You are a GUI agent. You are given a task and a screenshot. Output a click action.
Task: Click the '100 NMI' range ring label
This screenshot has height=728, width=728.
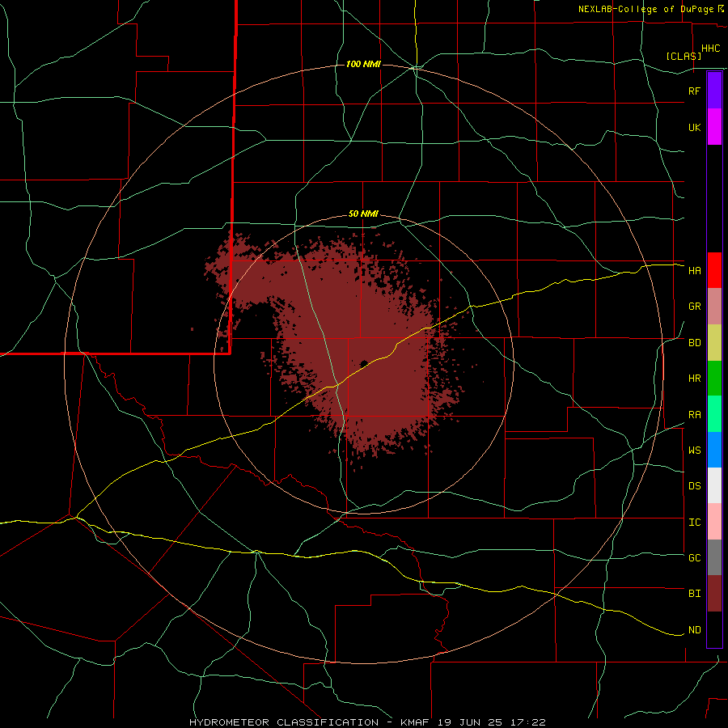[x=363, y=64]
